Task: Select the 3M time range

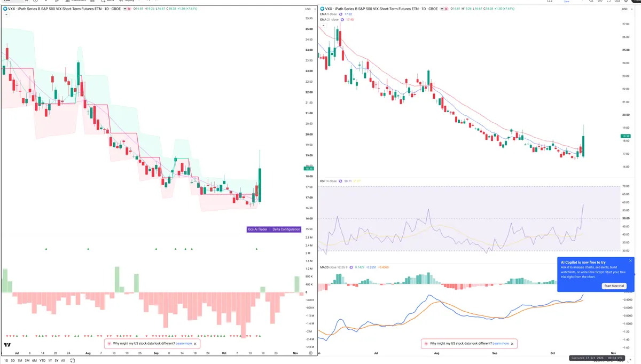Action: 27,360
